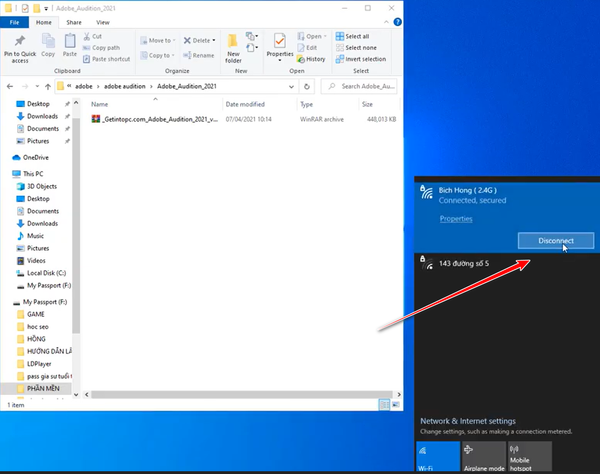Click Invert selection
The image size is (600, 474).
pos(361,59)
